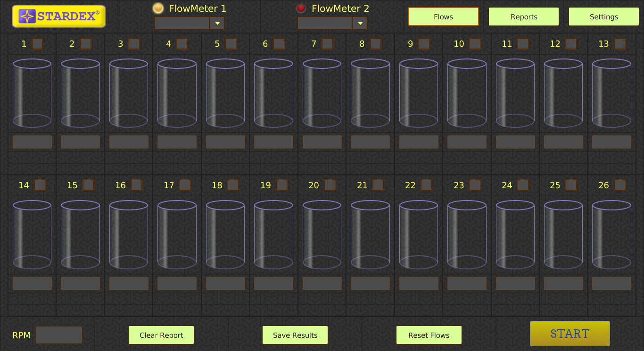644x351 pixels.
Task: Click Save Results
Action: (x=295, y=335)
